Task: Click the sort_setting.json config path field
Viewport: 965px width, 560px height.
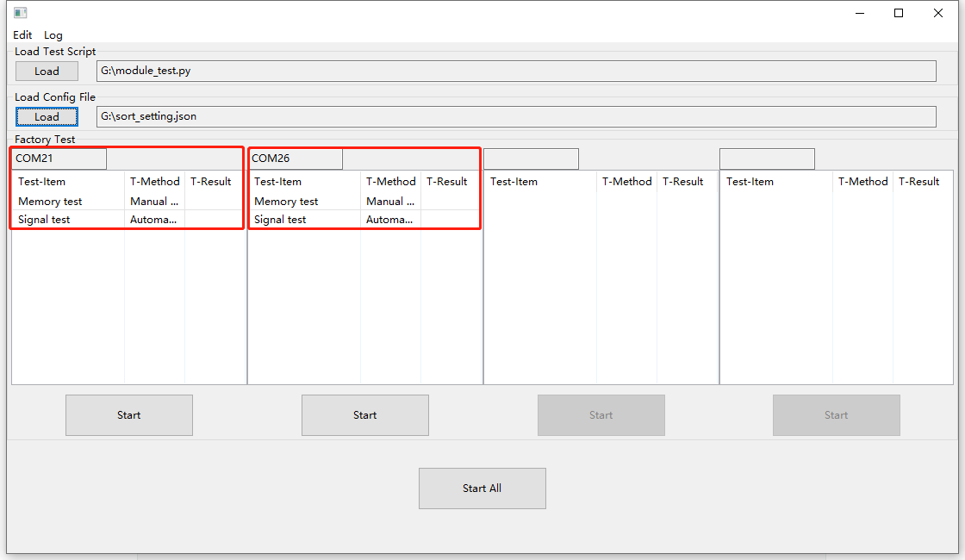Action: tap(515, 116)
